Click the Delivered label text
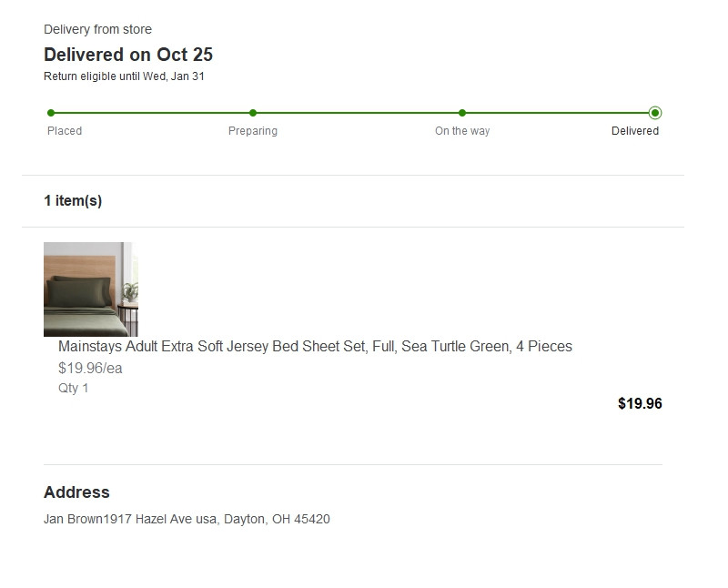This screenshot has width=728, height=588. tap(634, 131)
